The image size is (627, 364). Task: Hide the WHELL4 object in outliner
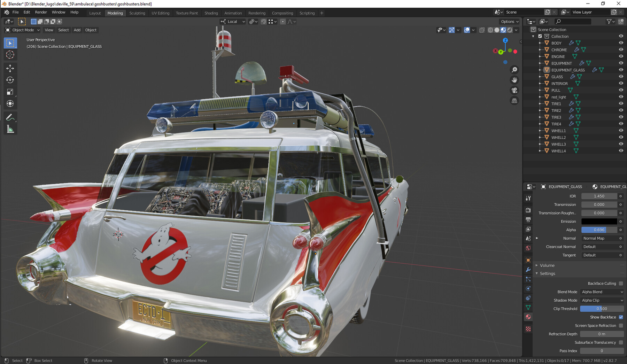621,151
